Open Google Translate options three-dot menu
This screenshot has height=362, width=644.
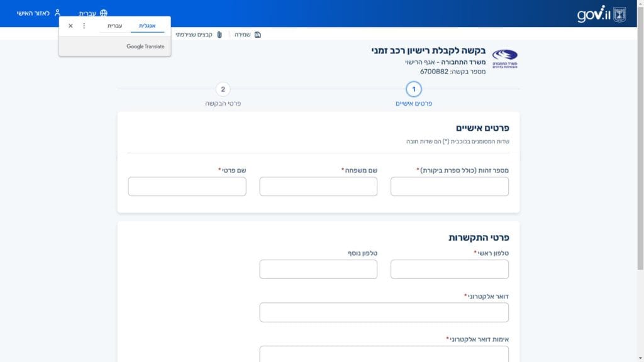click(x=84, y=26)
